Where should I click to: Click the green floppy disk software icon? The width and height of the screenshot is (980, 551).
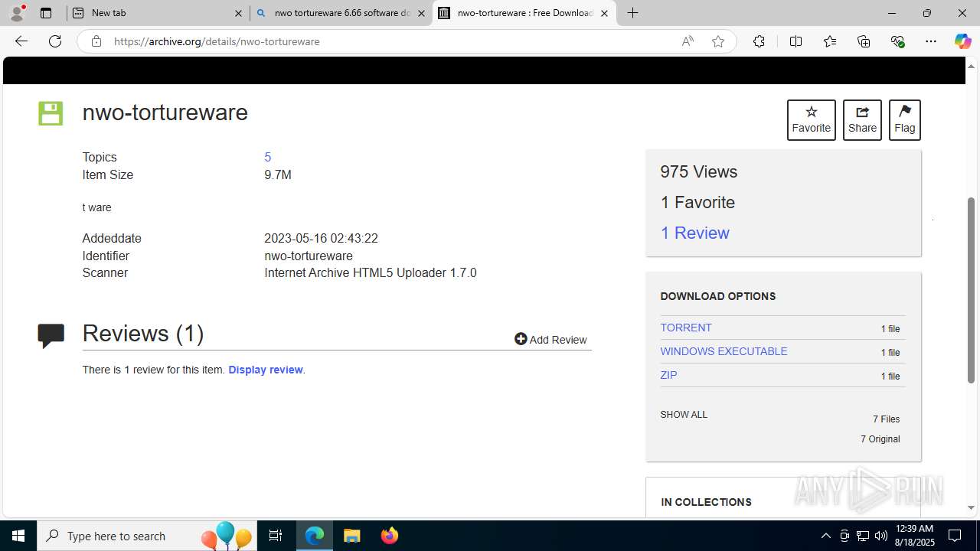[x=51, y=113]
